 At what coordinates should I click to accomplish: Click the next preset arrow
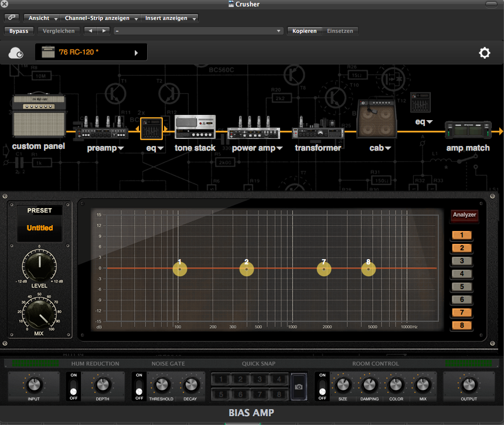point(104,31)
